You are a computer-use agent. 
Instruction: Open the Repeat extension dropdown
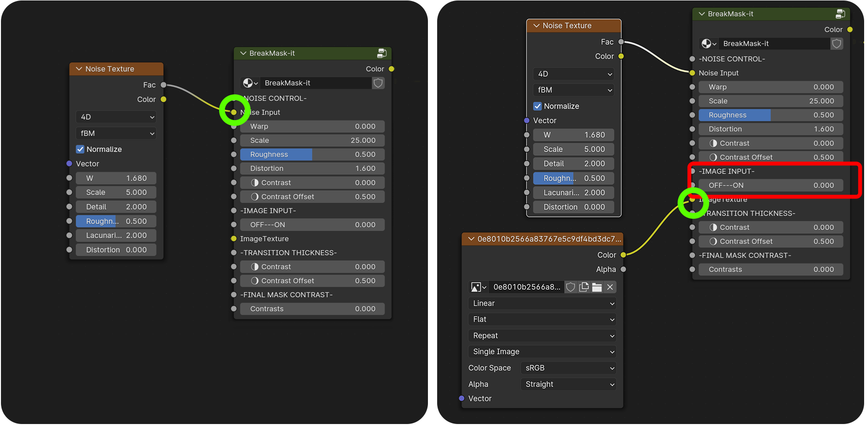[542, 336]
